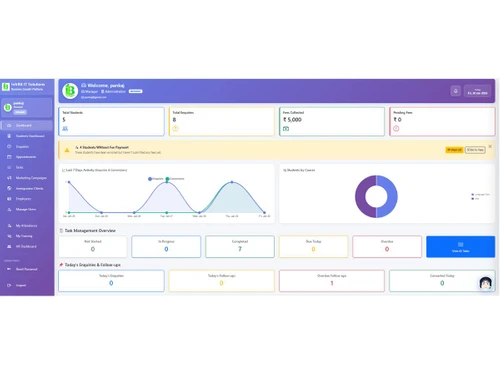The height and width of the screenshot is (375, 500).
Task: Click the Today date box in banner
Action: pos(477,91)
